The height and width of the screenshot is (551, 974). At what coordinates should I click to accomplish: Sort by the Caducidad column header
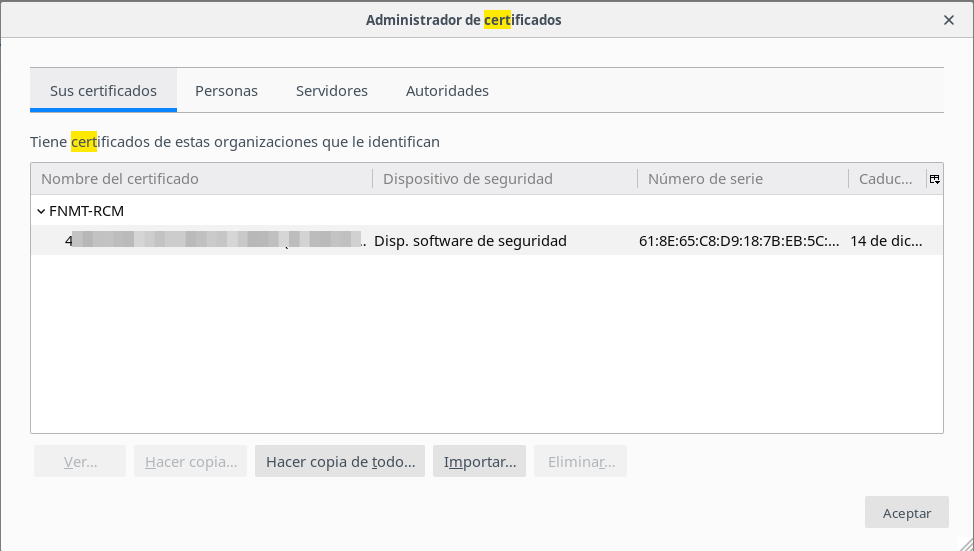(x=886, y=179)
